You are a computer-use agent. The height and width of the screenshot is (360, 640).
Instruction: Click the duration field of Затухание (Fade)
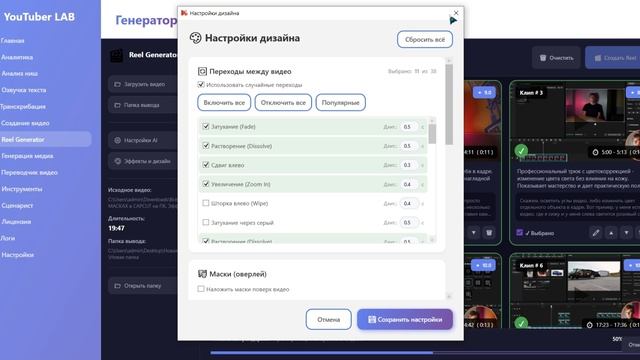click(409, 127)
